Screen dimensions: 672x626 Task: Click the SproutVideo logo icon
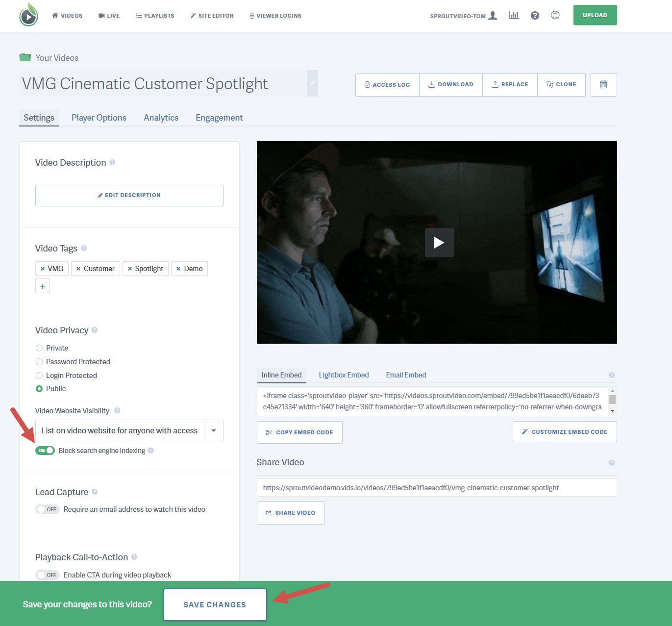28,15
